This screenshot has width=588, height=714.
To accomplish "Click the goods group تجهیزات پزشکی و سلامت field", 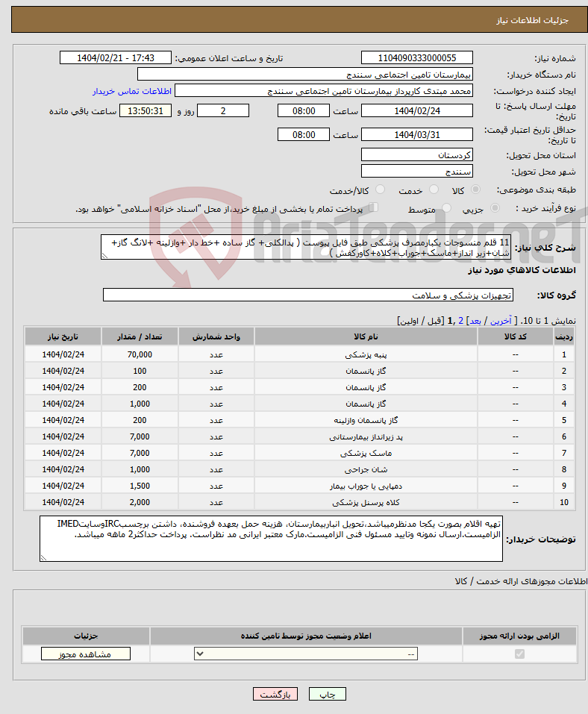I will 308,295.
